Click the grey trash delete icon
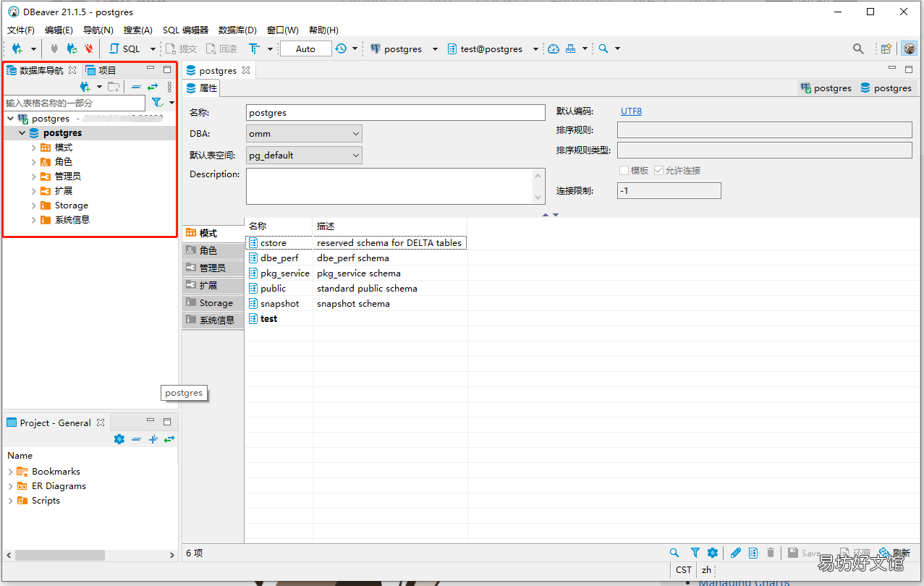 (x=771, y=553)
